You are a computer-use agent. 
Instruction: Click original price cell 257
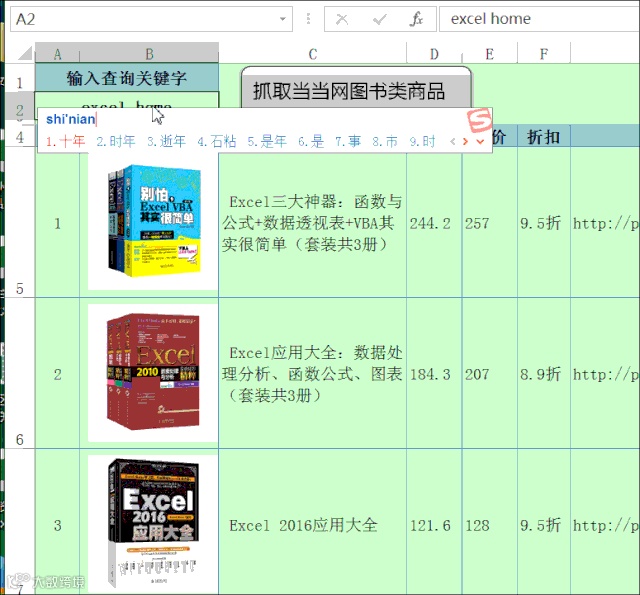(490, 223)
